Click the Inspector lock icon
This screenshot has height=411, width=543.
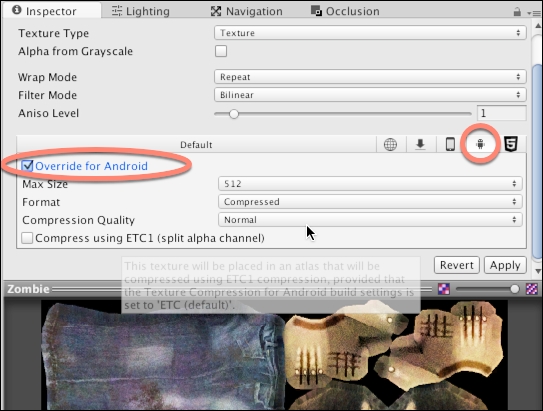(x=517, y=12)
